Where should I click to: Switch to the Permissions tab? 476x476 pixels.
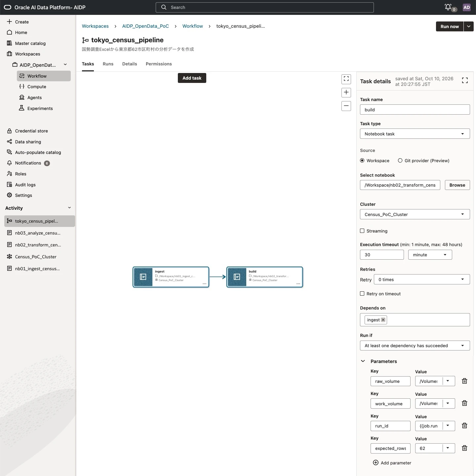click(x=159, y=64)
